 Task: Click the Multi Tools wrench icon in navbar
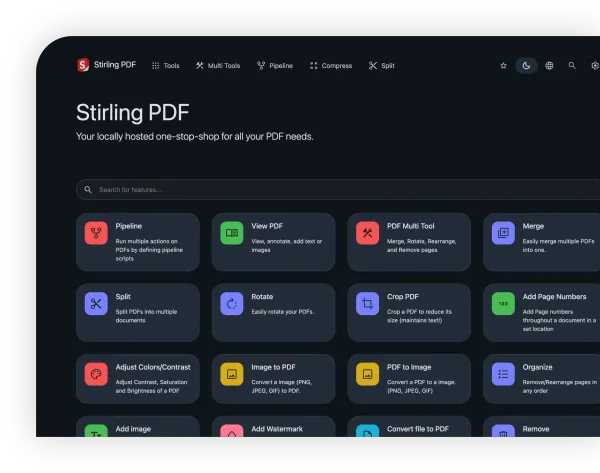pos(200,66)
